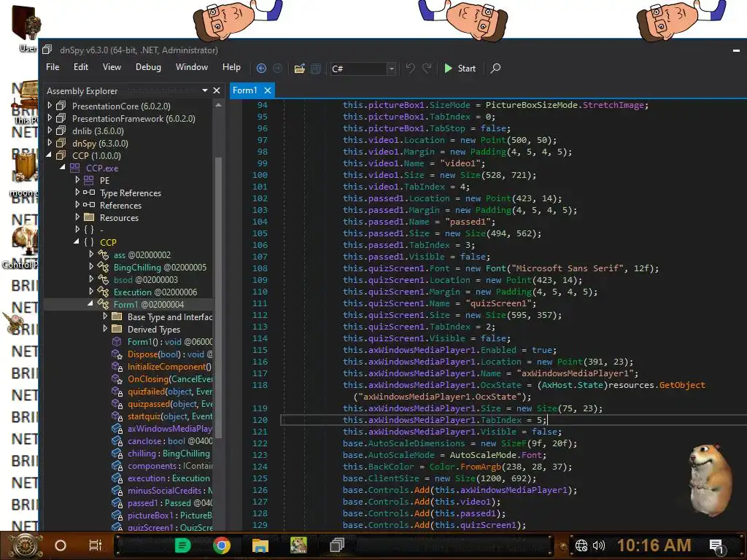Select the startquiz method entry

tap(169, 416)
